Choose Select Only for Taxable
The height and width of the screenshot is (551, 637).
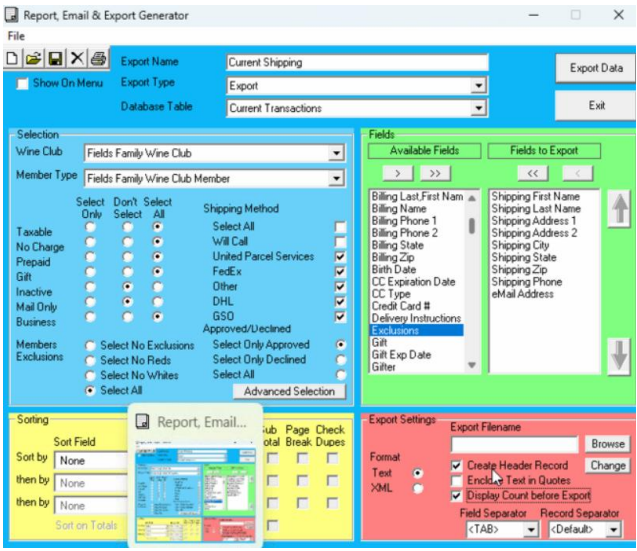point(90,227)
